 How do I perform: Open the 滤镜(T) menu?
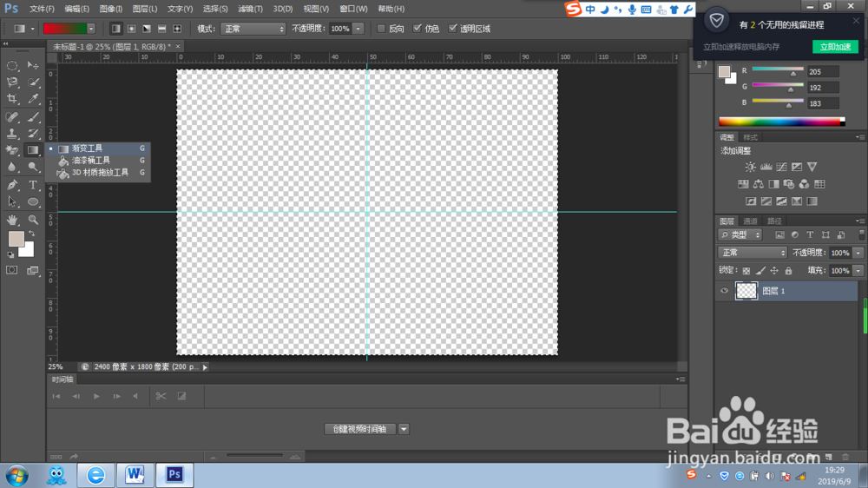click(250, 9)
